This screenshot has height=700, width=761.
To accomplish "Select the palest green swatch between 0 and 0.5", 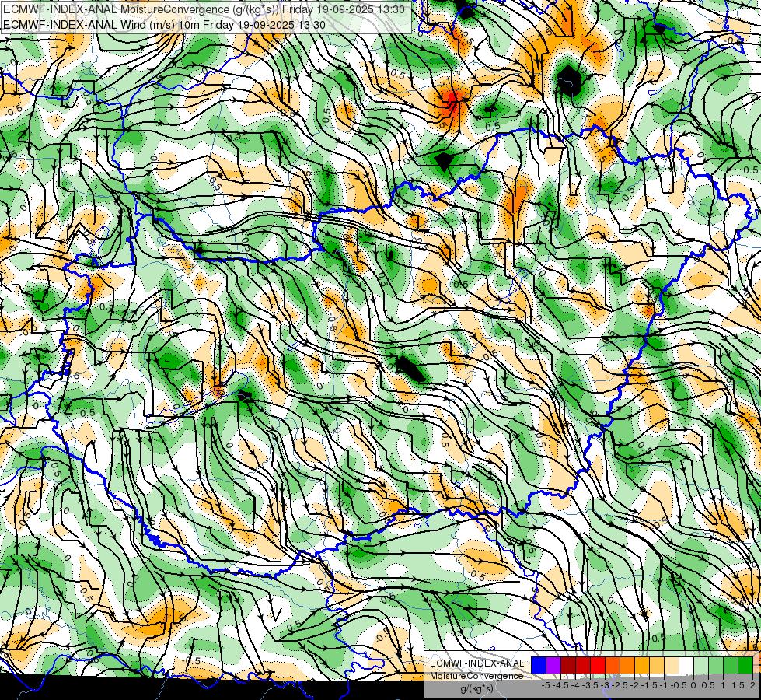I will 701,665.
